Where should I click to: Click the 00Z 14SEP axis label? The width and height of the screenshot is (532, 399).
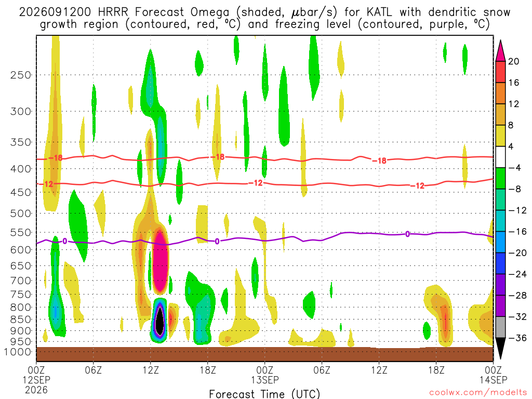[494, 375]
